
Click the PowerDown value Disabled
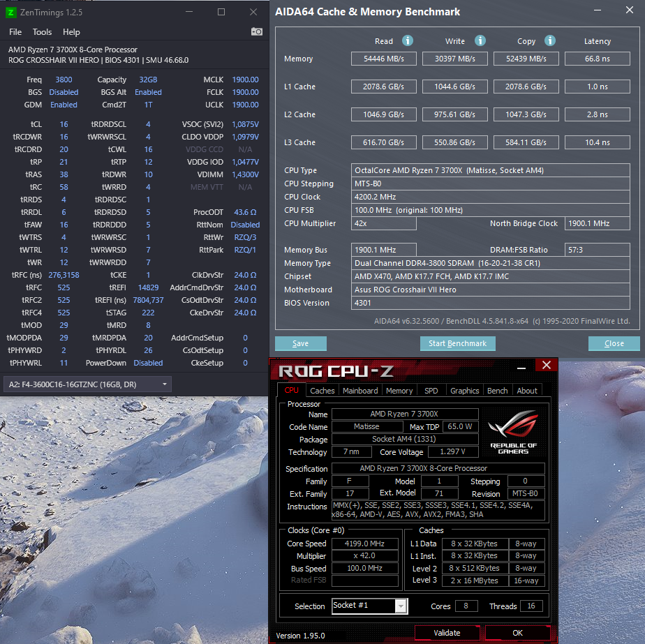coord(148,363)
